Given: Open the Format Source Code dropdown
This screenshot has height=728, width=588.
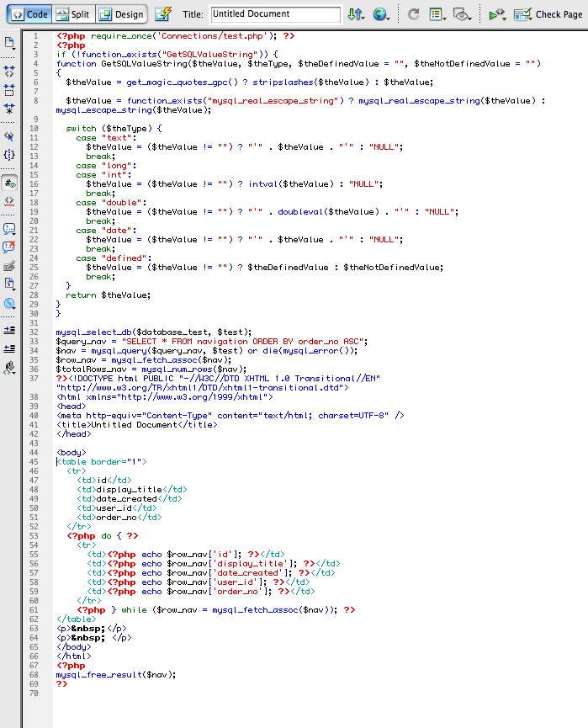Looking at the screenshot, I should (x=9, y=368).
